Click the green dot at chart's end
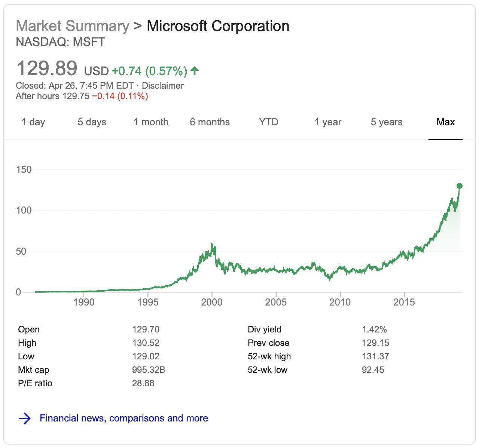 pyautogui.click(x=460, y=186)
